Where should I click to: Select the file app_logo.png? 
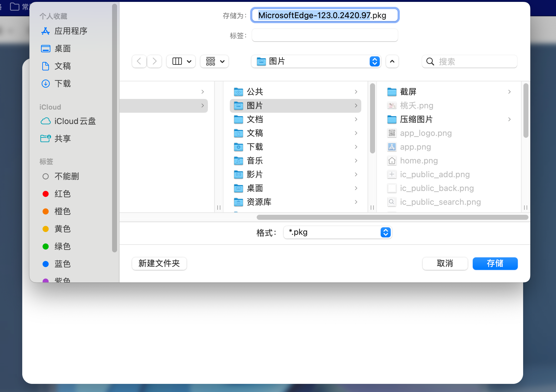click(x=449, y=133)
